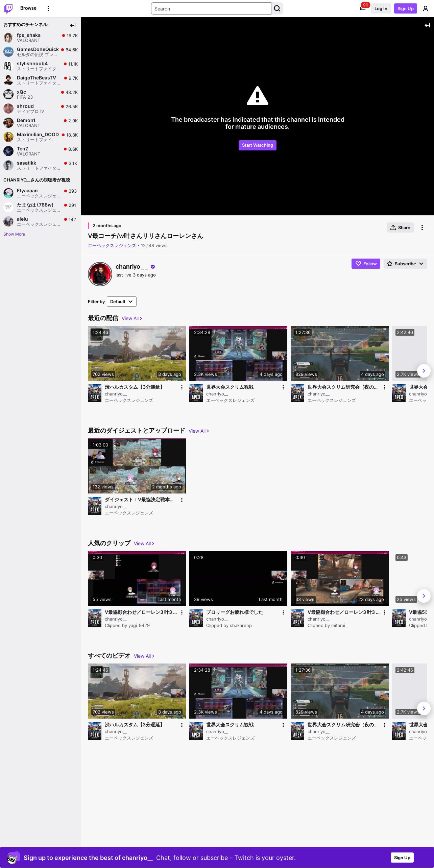This screenshot has height=868, width=434.
Task: Open たまなは (788w) channel in sidebar
Action: pyautogui.click(x=41, y=207)
